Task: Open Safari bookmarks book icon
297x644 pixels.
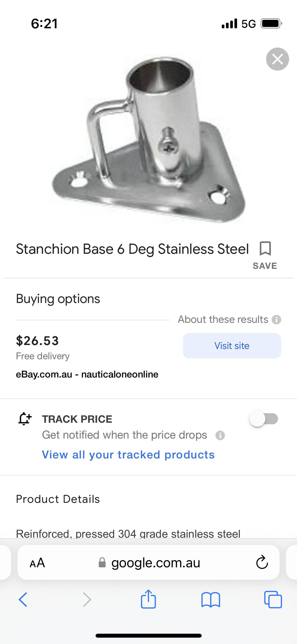Action: [210, 599]
